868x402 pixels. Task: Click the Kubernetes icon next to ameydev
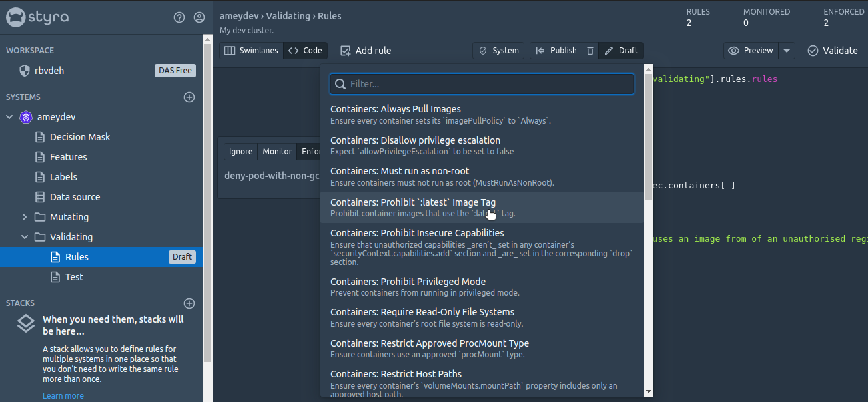26,117
